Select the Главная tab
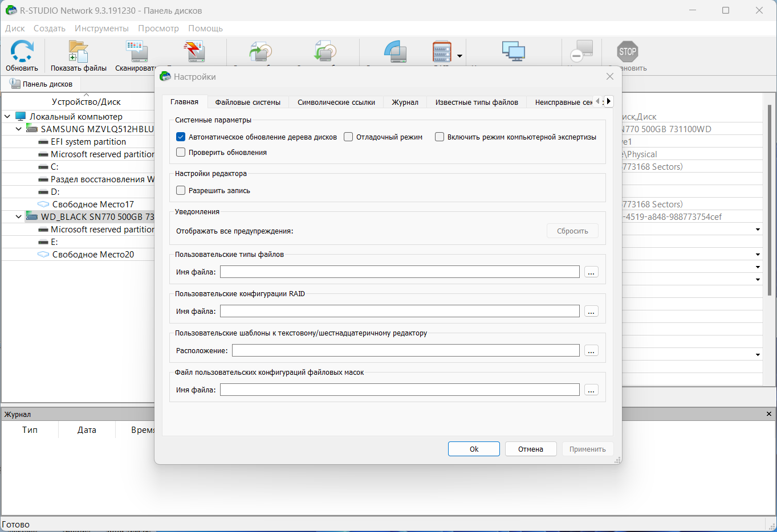777x532 pixels. [184, 101]
